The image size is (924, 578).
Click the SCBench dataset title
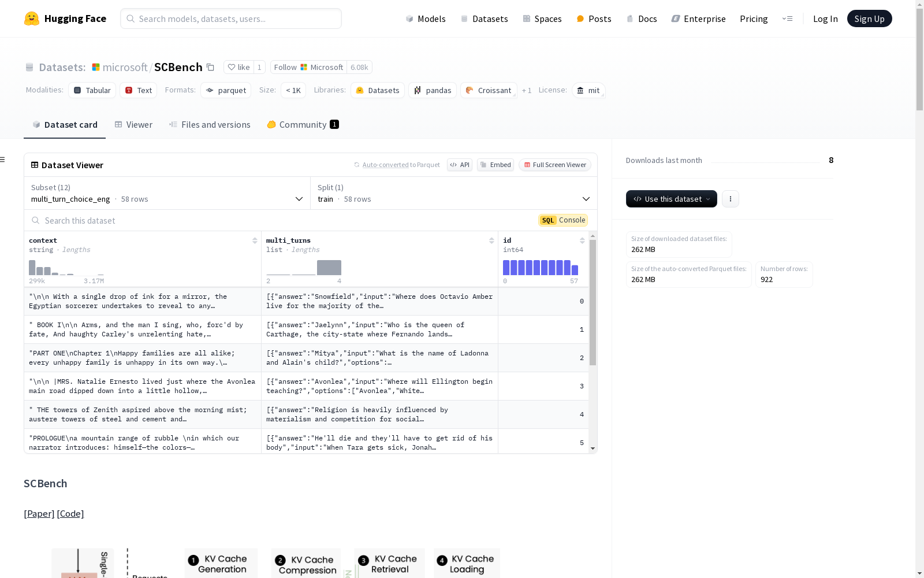click(x=178, y=67)
